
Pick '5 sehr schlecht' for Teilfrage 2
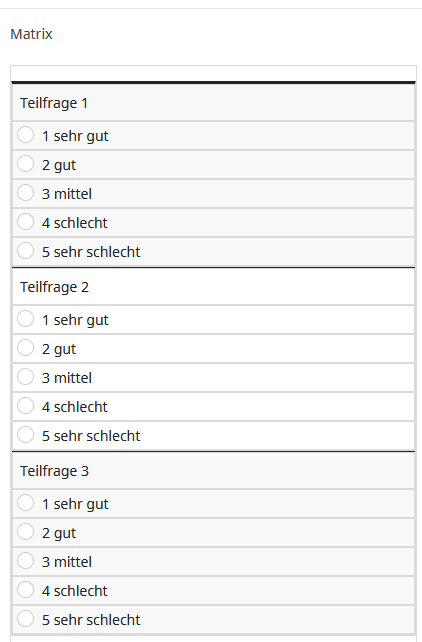(25, 435)
